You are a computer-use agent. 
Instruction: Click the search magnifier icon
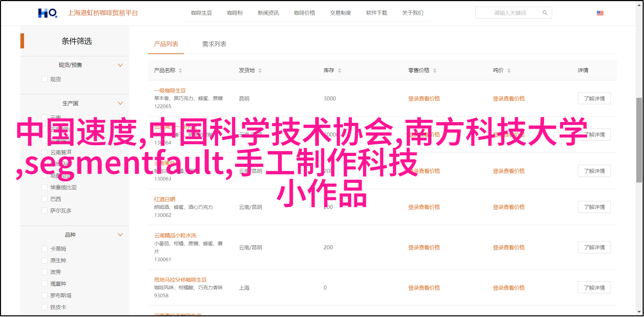(545, 13)
